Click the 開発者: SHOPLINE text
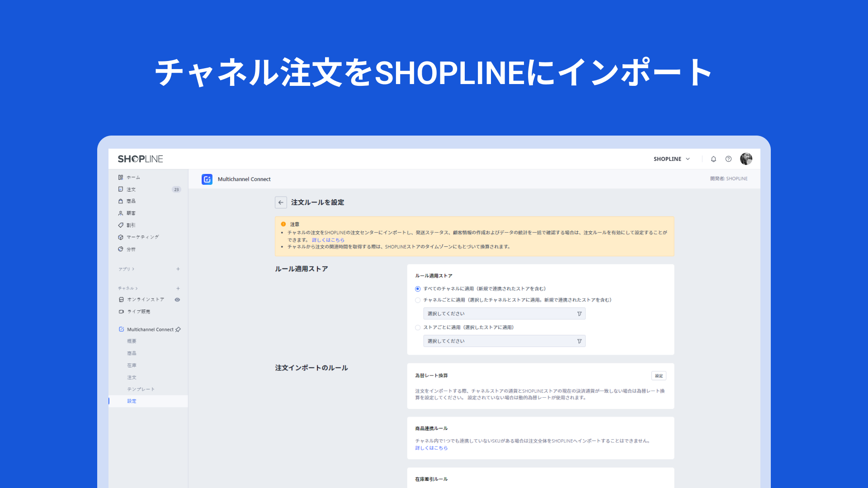Screen dimensions: 868x488 click(x=729, y=178)
